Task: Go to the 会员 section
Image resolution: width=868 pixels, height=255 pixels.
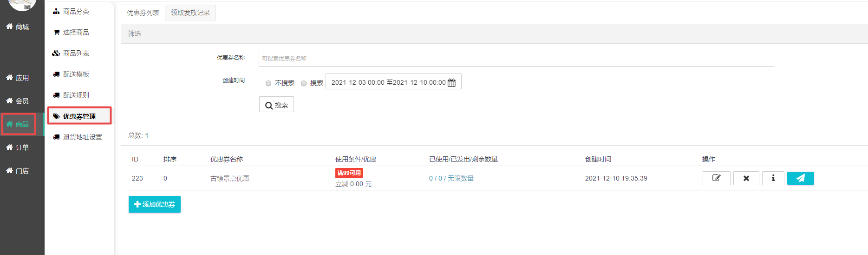Action: [x=18, y=101]
